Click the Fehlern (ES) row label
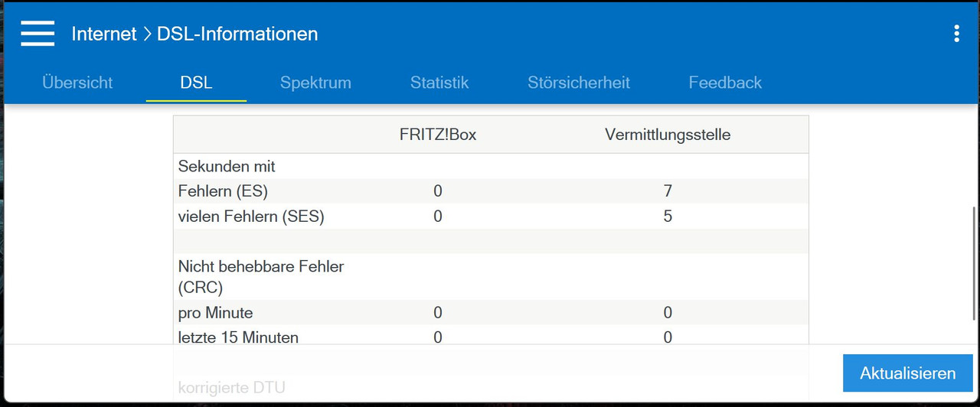The image size is (980, 407). pos(223,191)
